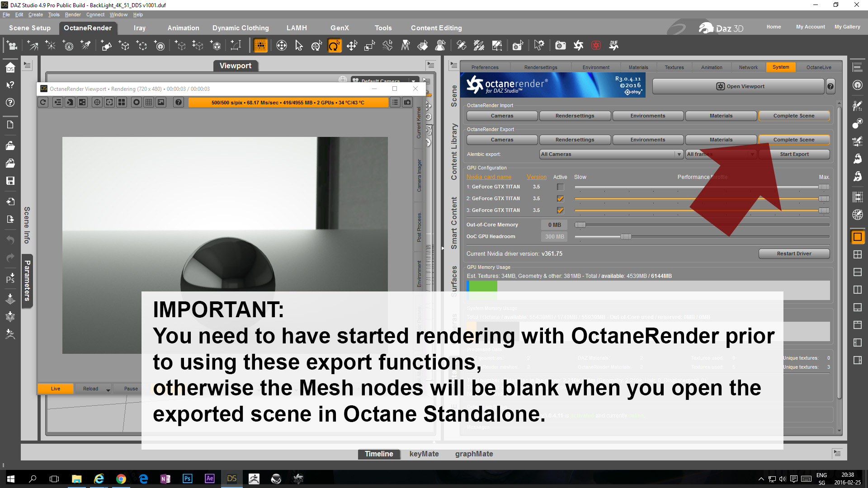This screenshot has width=868, height=488.
Task: Click the camera snapshot icon in viewport toolbar
Action: pos(407,103)
